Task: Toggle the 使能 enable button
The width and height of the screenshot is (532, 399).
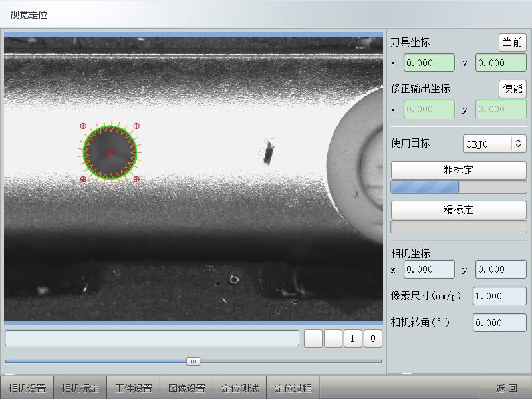Action: pyautogui.click(x=512, y=88)
